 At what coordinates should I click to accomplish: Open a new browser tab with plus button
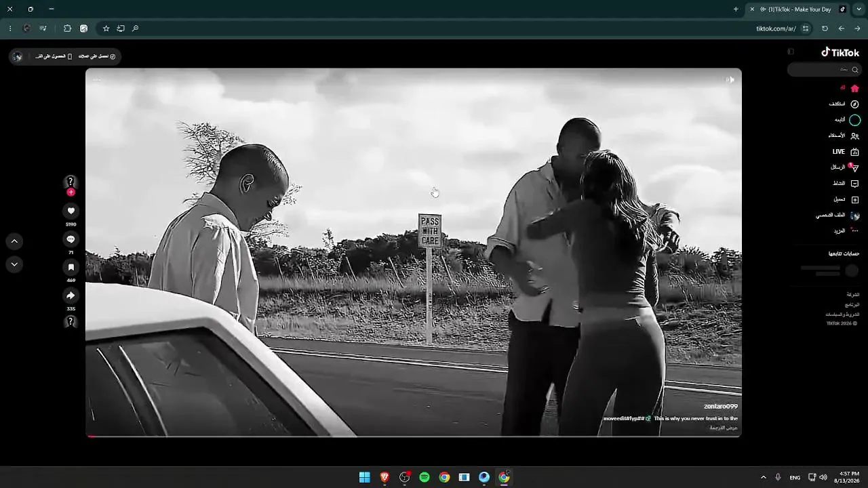[736, 9]
